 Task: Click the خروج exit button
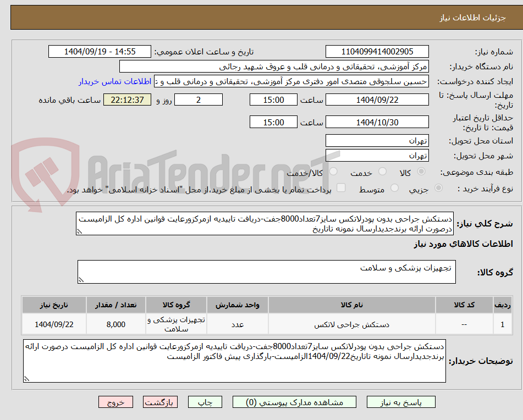tap(115, 402)
